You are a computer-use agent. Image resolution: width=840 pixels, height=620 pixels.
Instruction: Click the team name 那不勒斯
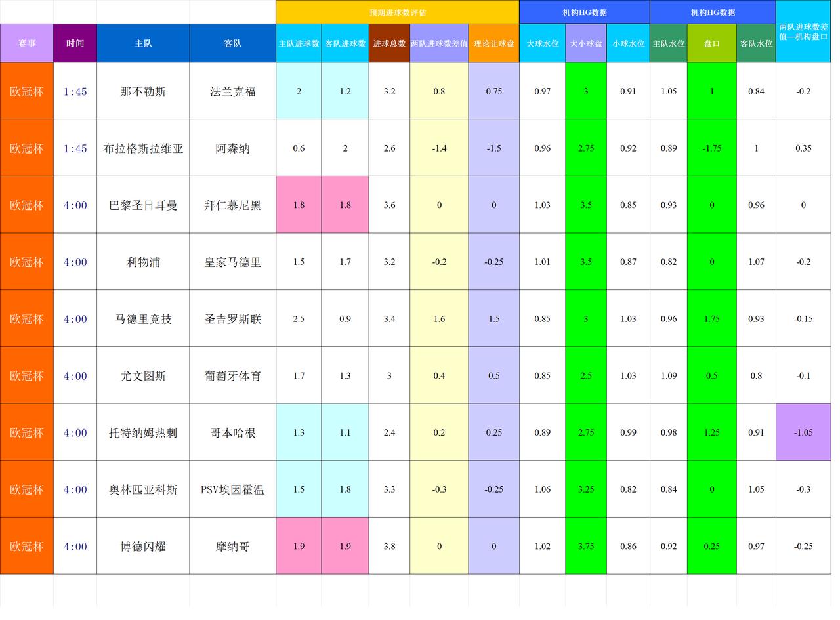coord(142,92)
